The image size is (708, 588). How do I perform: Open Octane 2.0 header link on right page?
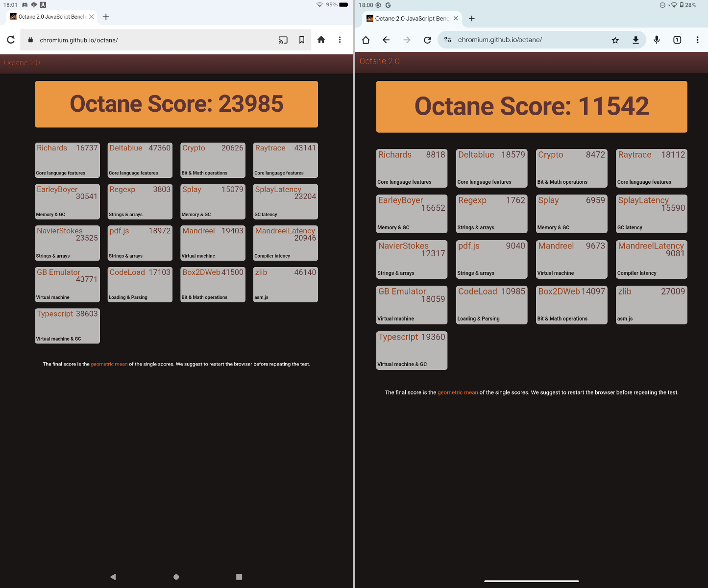379,61
